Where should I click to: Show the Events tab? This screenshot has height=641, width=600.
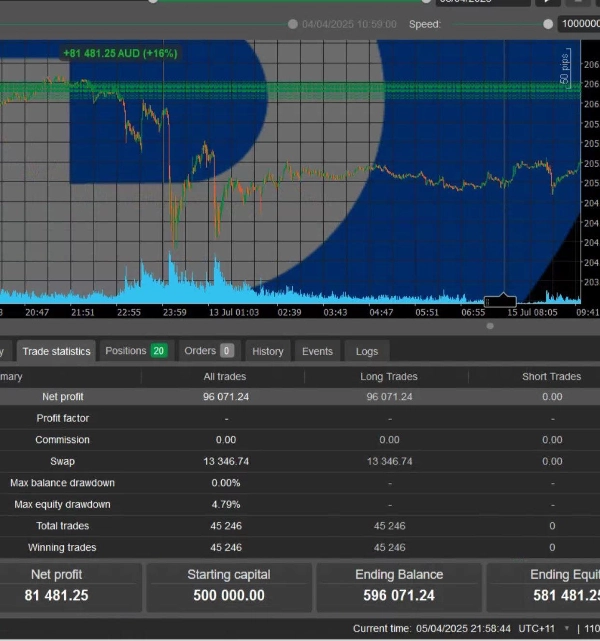click(x=317, y=351)
